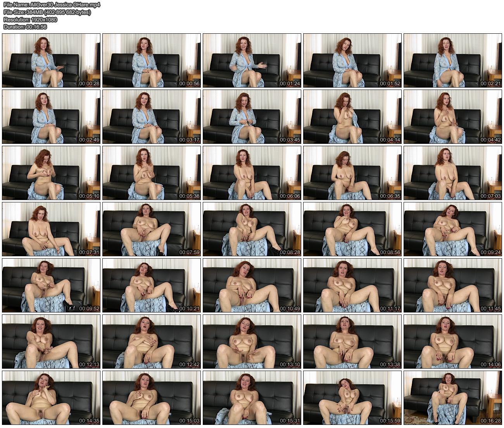Click the Duration 00:16:56 text
The image size is (504, 428).
(25, 27)
